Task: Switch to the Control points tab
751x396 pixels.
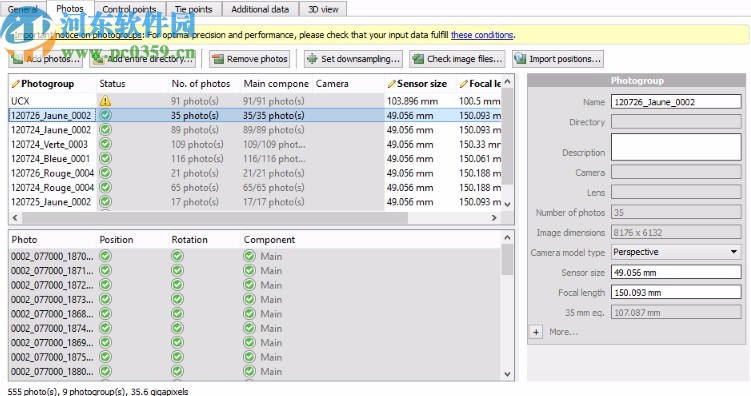Action: 129,9
